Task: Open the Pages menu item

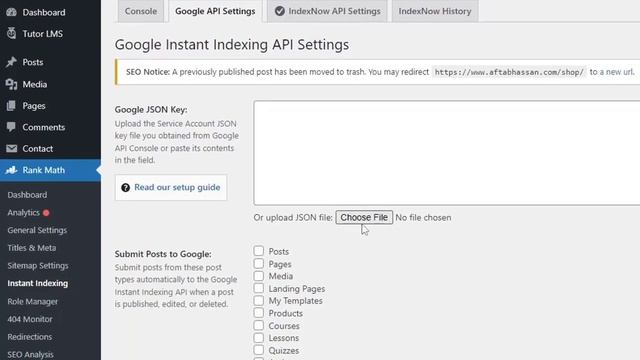Action: coord(34,106)
